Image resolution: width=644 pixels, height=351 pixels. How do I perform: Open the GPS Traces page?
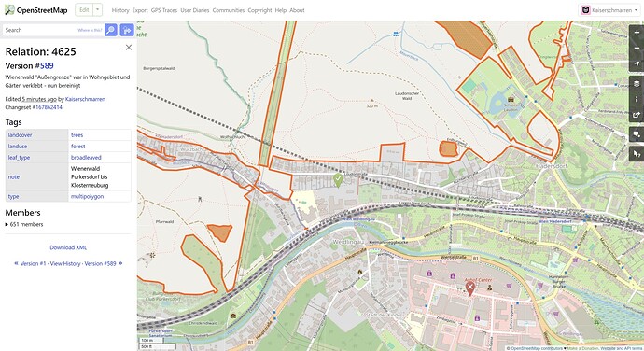pos(164,10)
